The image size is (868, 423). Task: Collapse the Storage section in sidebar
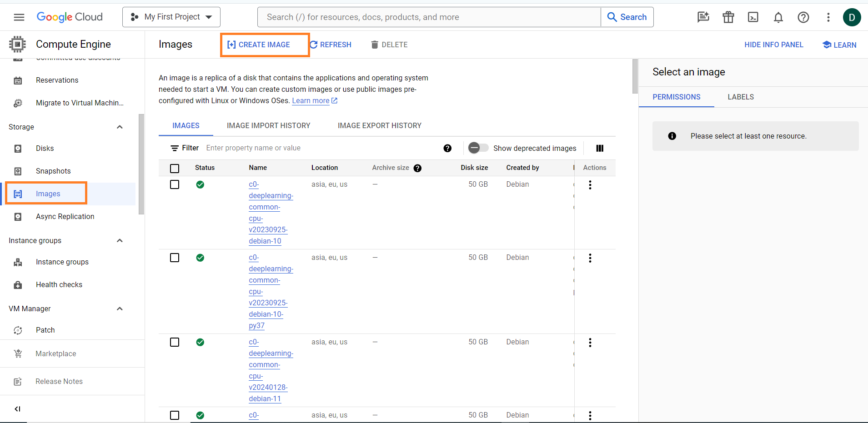pyautogui.click(x=120, y=127)
